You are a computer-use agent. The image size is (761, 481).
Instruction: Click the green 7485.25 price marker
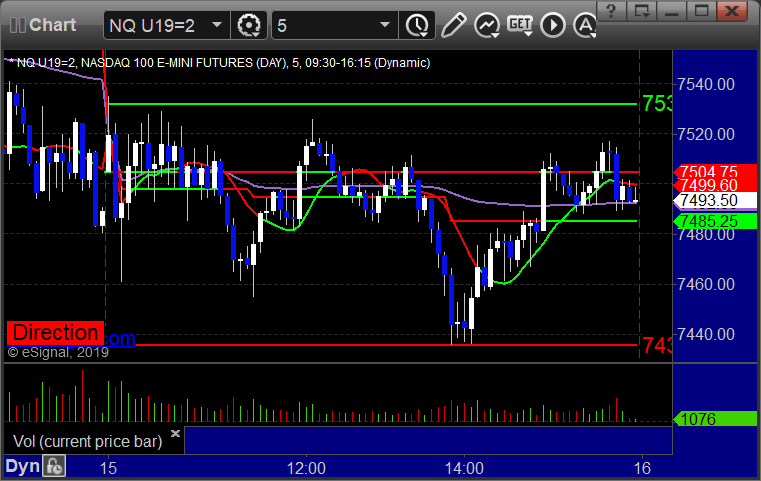(x=715, y=221)
